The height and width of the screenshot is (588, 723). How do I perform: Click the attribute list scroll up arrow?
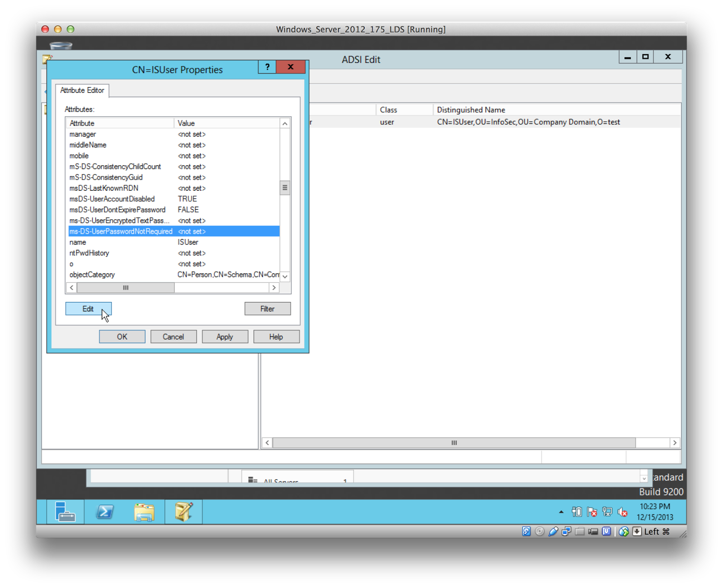pos(285,123)
